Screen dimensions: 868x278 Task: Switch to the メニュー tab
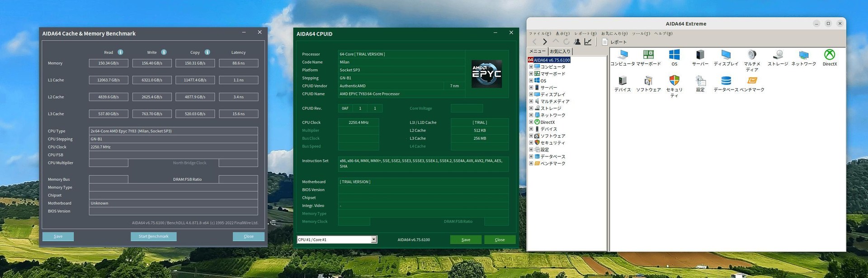point(538,51)
